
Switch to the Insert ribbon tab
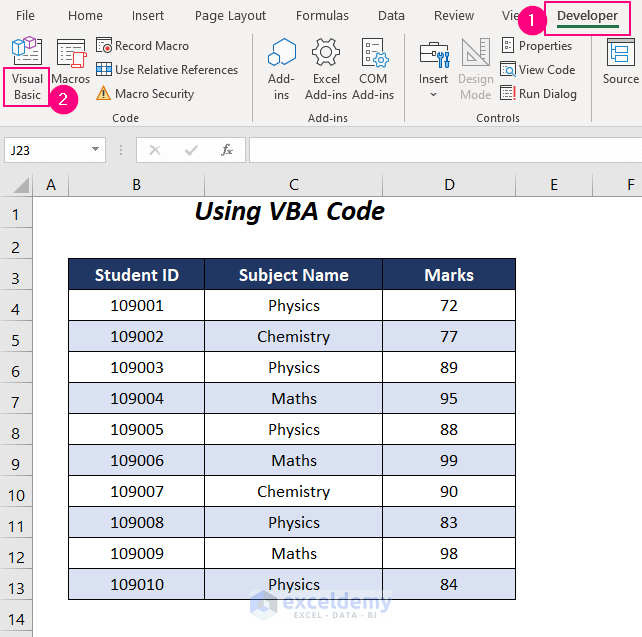[x=147, y=16]
